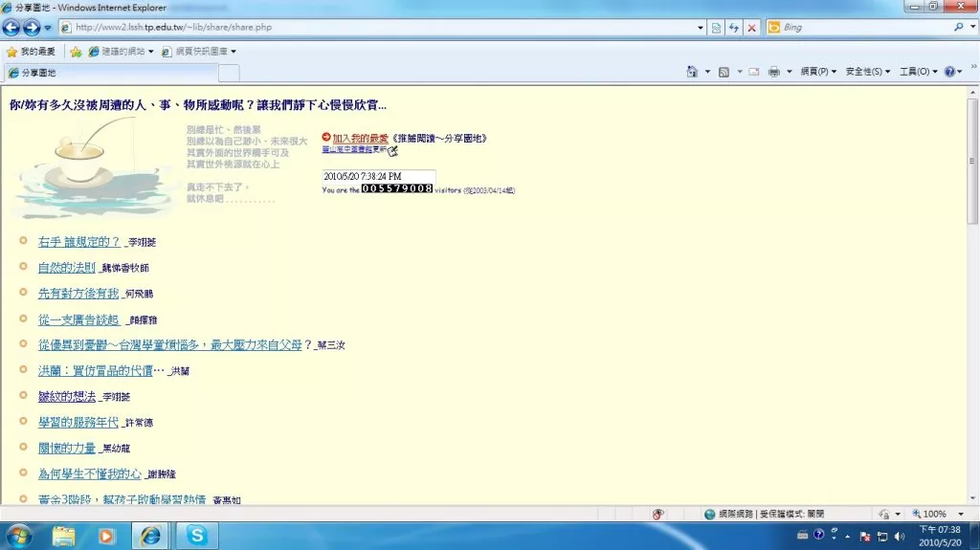Viewport: 980px width, 550px height.
Task: Launch Windows Media Player from the taskbar
Action: tap(105, 537)
